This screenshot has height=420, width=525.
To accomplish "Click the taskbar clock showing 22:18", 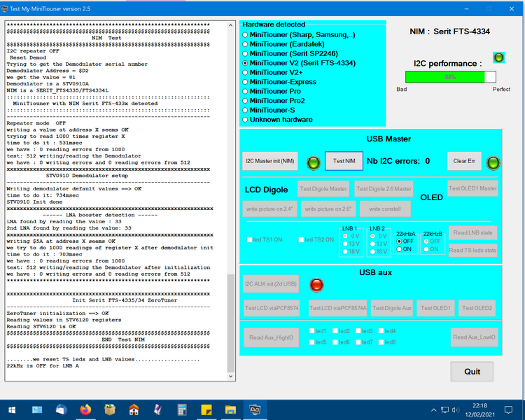I will click(x=479, y=410).
